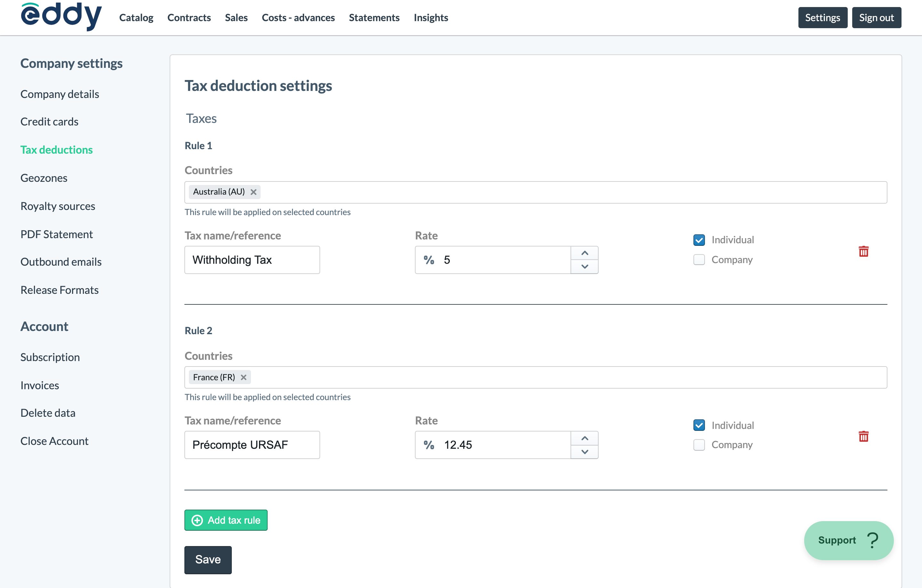
Task: Open the Support help widget
Action: (x=848, y=540)
